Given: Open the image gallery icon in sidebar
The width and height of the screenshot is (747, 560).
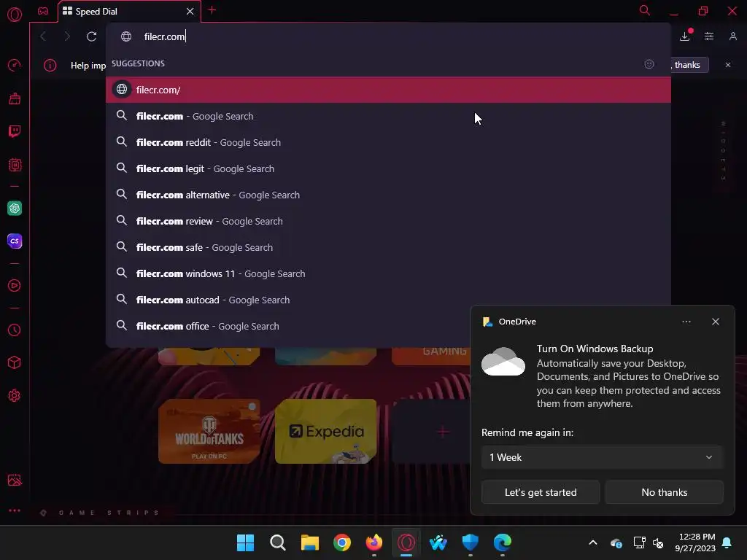Looking at the screenshot, I should point(15,480).
